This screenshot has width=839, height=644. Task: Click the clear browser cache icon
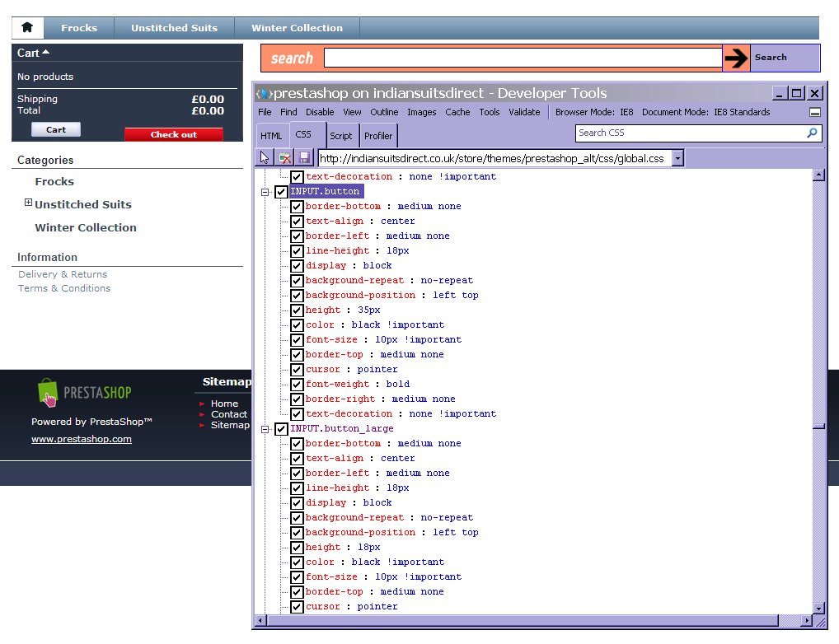[x=284, y=158]
